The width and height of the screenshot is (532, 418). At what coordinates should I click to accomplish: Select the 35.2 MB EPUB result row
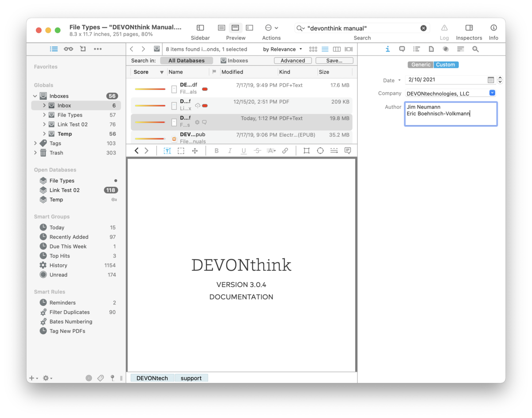pos(242,138)
